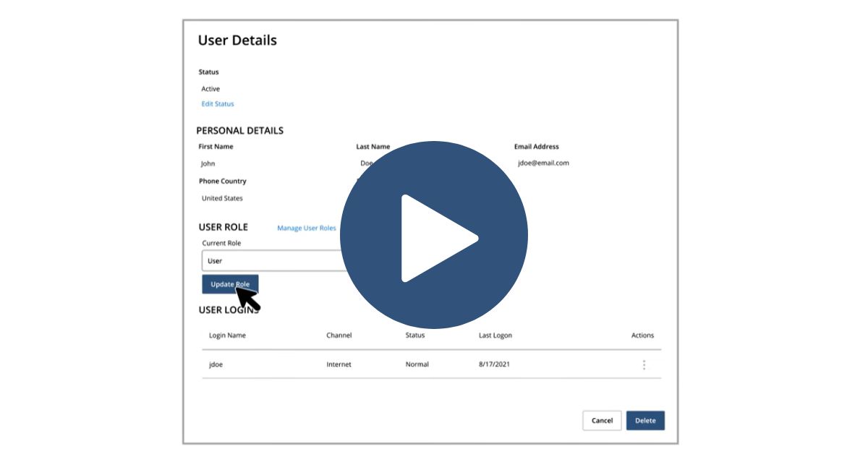Image resolution: width=868 pixels, height=470 pixels.
Task: Select the 8/17/2021 last logon value
Action: click(494, 364)
